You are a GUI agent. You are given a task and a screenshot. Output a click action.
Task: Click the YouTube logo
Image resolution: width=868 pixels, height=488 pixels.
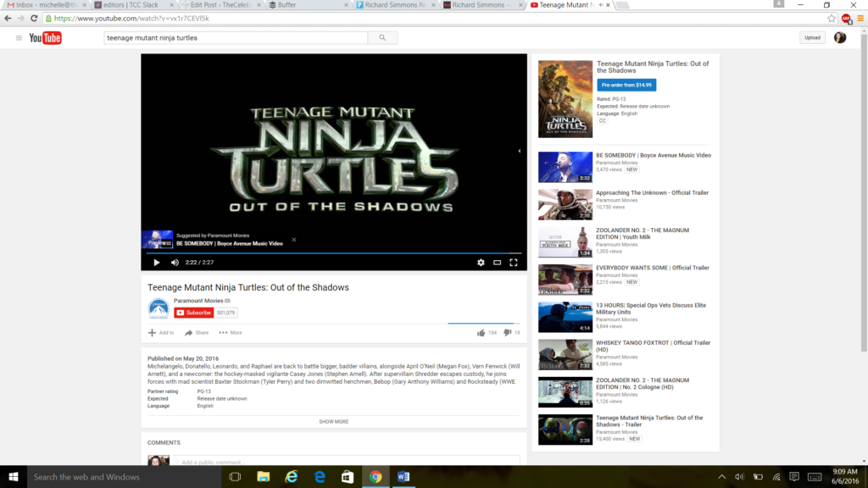(45, 38)
